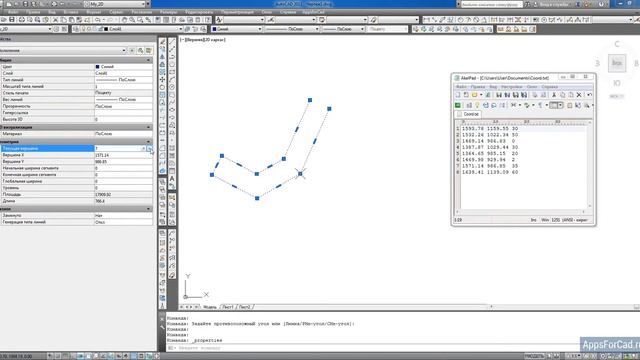
Task: Click the Plot printer icon
Action: [x=21, y=20]
